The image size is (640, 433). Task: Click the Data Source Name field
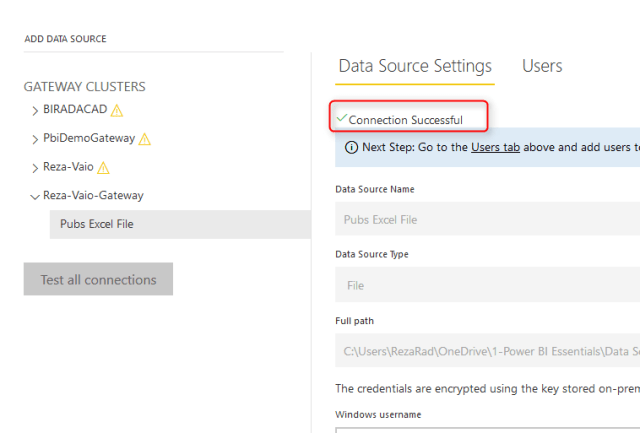click(x=487, y=220)
